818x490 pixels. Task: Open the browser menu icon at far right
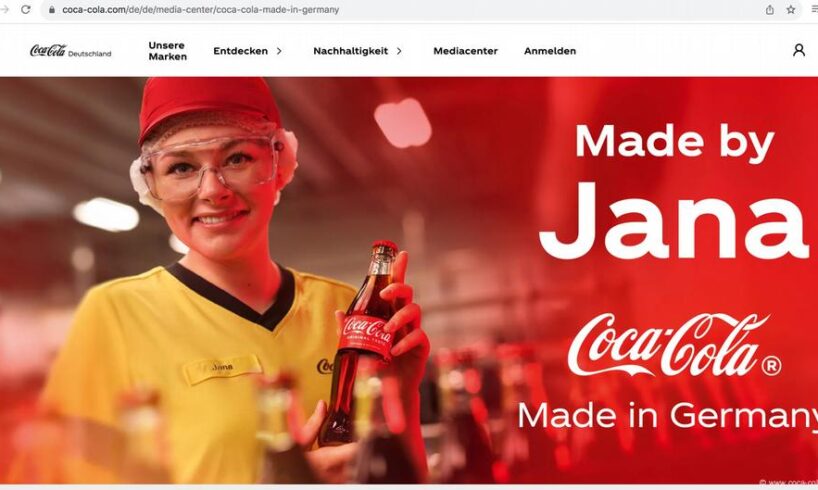point(814,9)
